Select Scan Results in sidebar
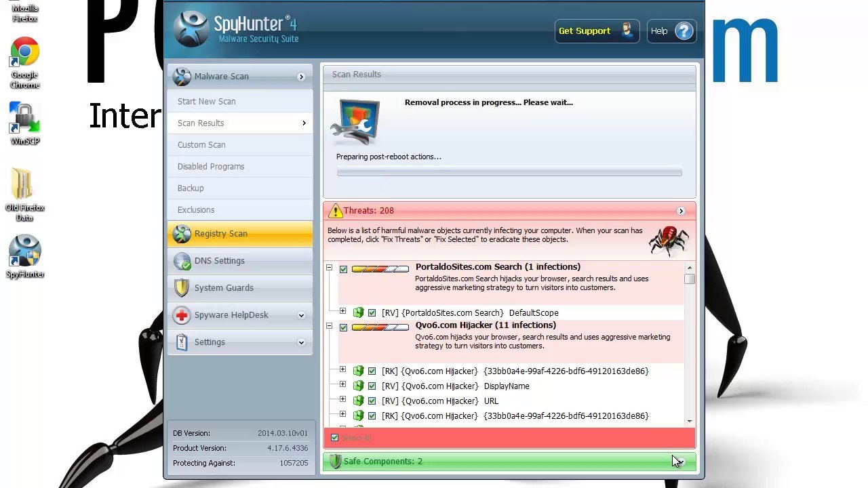868x488 pixels. 240,123
